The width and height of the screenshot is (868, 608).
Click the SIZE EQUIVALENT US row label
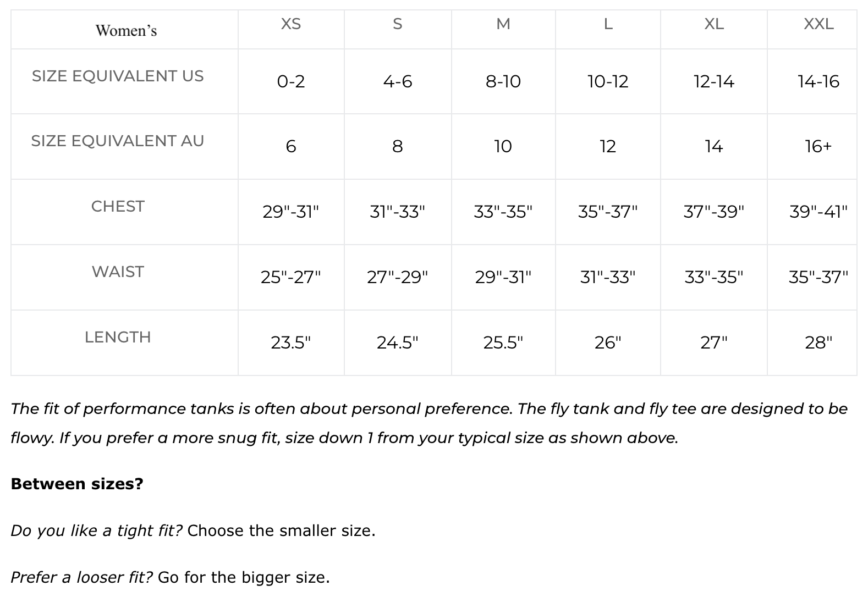(x=118, y=76)
